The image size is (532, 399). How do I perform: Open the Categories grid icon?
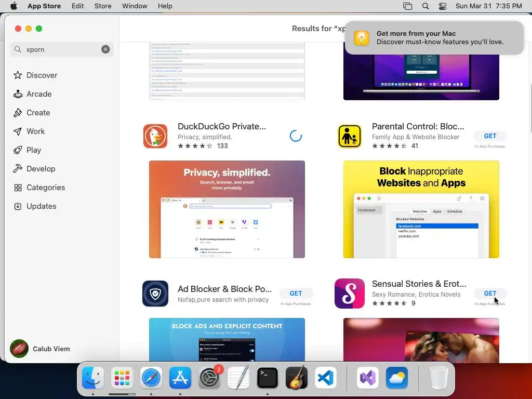18,188
